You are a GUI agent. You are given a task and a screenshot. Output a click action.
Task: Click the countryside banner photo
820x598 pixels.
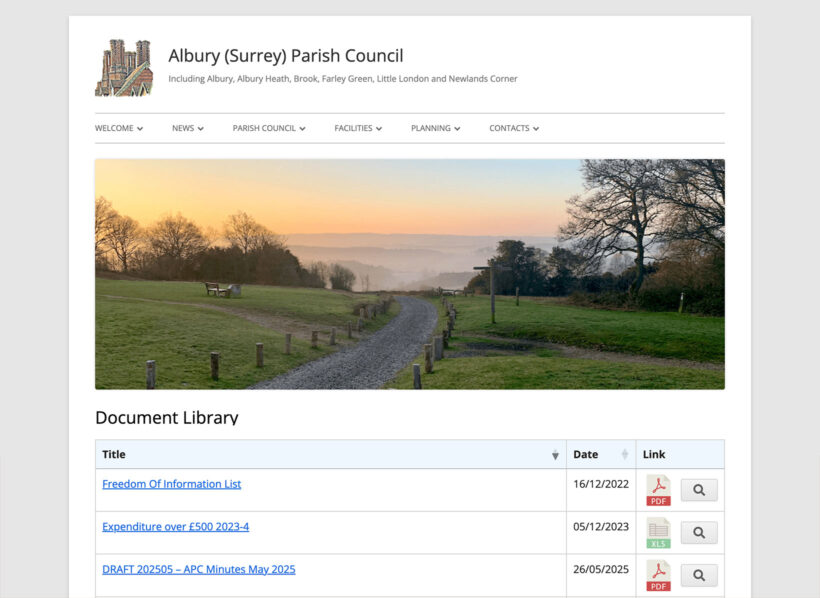tap(410, 273)
